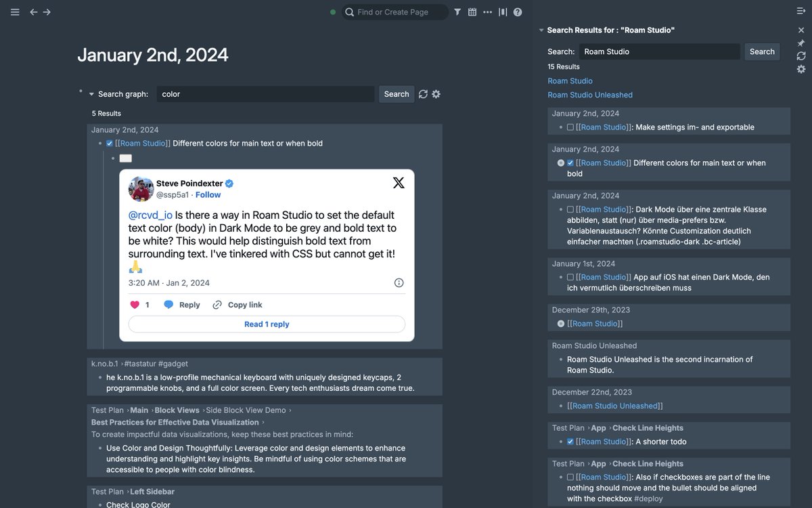Close the Roam Studio search results window
The width and height of the screenshot is (812, 508).
coord(801,30)
